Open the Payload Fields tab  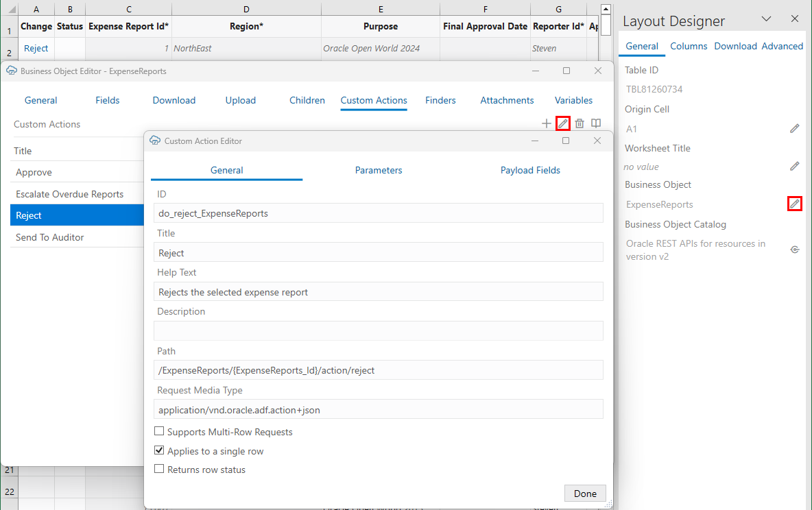coord(530,170)
